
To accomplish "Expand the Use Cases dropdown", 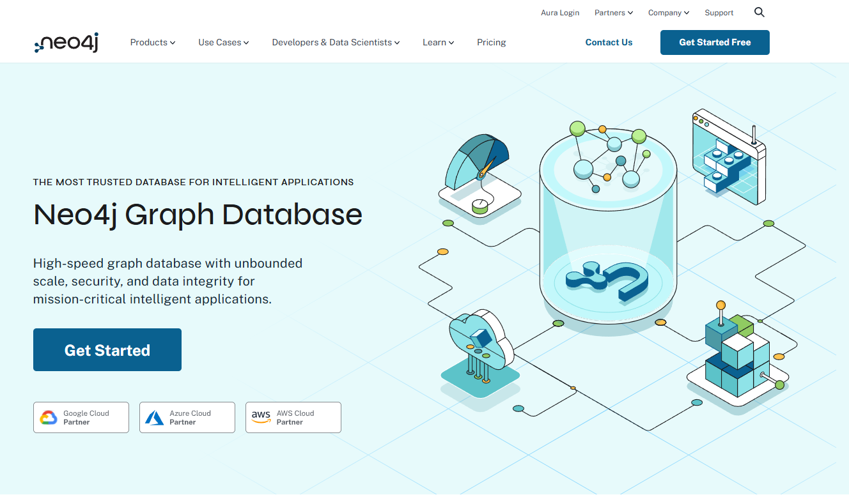I will (x=223, y=42).
